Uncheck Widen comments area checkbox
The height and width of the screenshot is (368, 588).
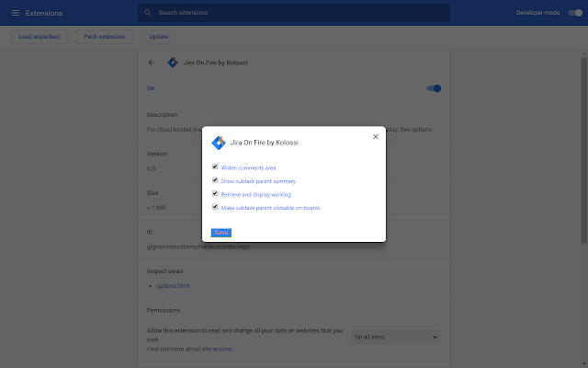tap(215, 167)
